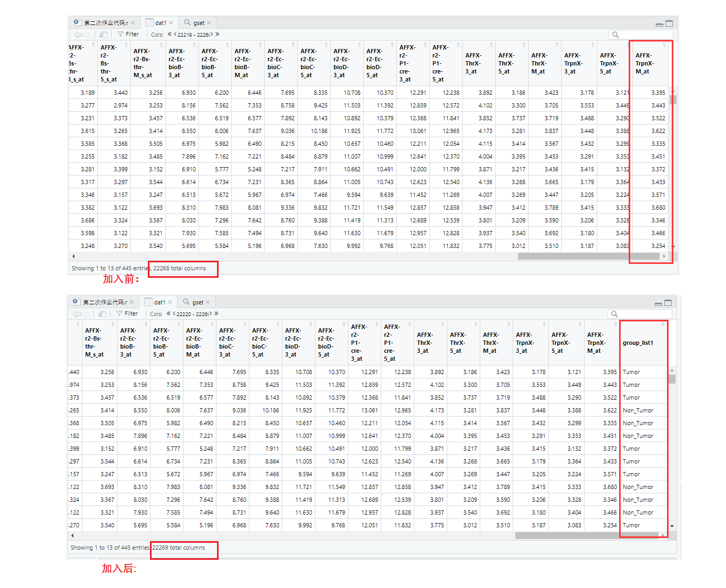Go back using arrow in bottom viewer

[x=77, y=314]
